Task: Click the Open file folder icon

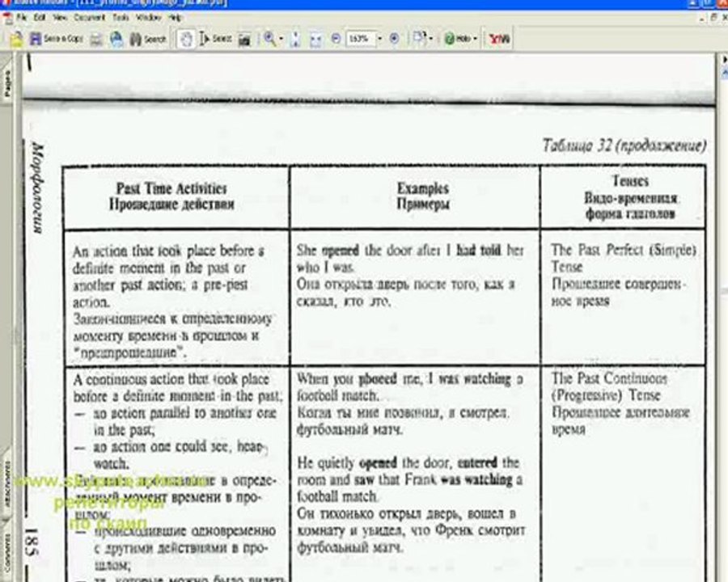Action: click(16, 39)
